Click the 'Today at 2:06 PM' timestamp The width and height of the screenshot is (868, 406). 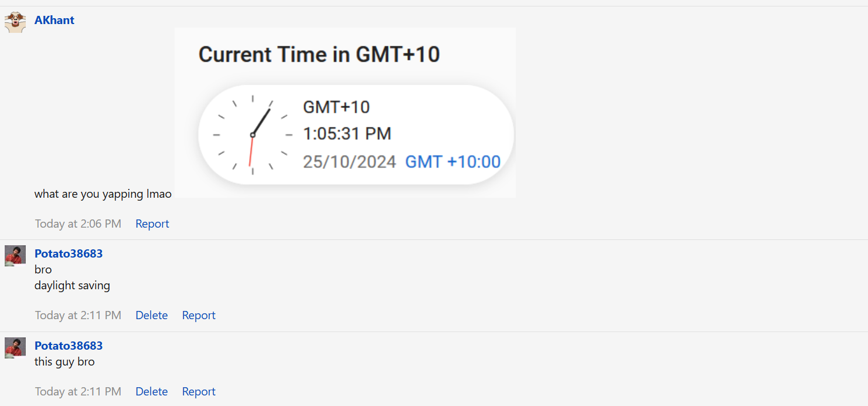click(78, 224)
